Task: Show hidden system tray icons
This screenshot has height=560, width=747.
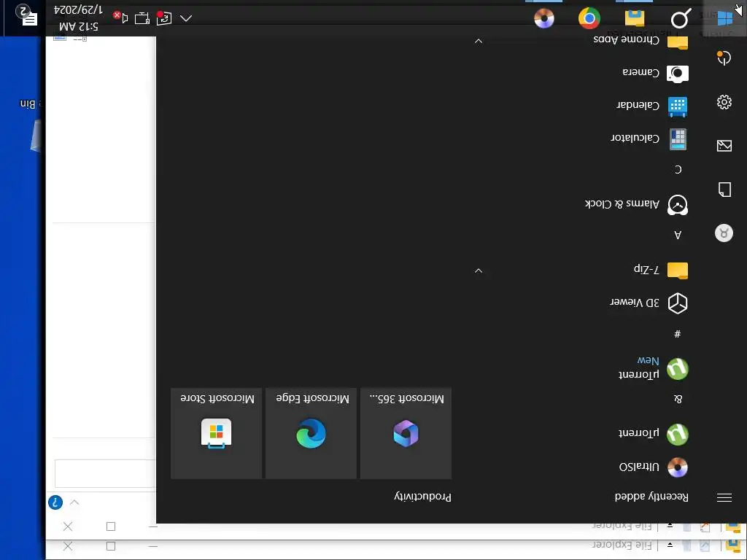Action: click(x=186, y=18)
